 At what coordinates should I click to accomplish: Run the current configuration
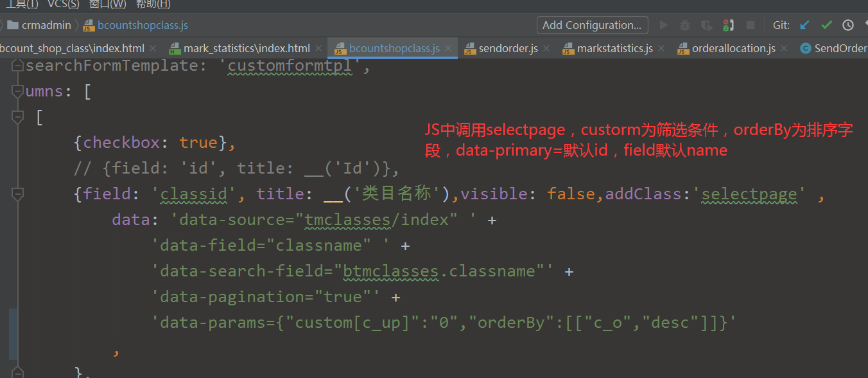click(663, 25)
